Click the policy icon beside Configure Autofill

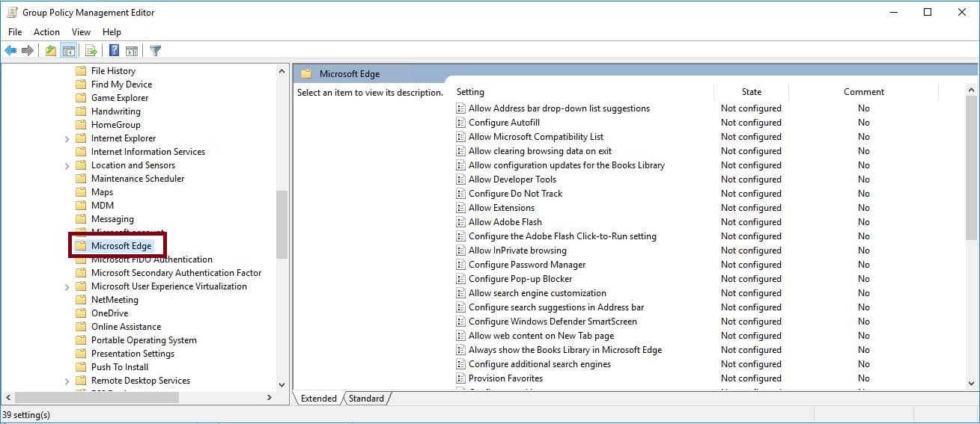click(x=461, y=123)
